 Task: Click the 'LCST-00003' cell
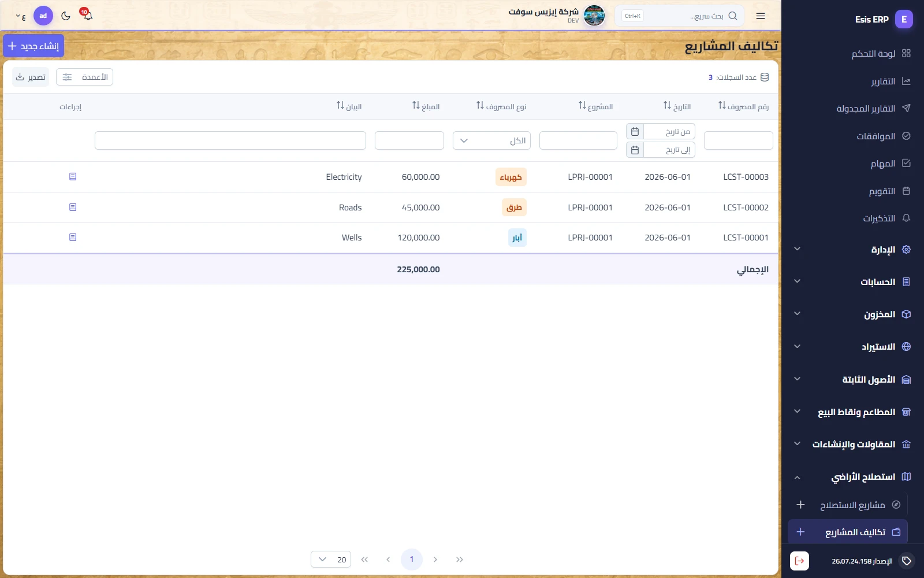746,177
